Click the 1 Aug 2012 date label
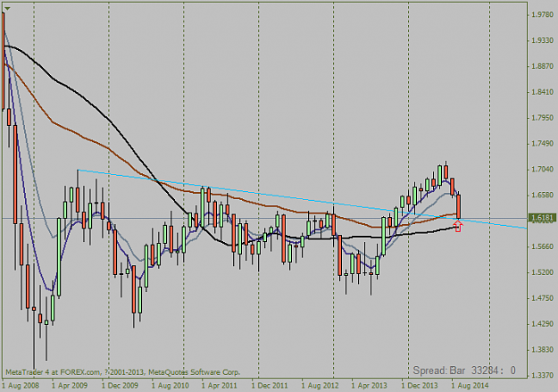 320,386
